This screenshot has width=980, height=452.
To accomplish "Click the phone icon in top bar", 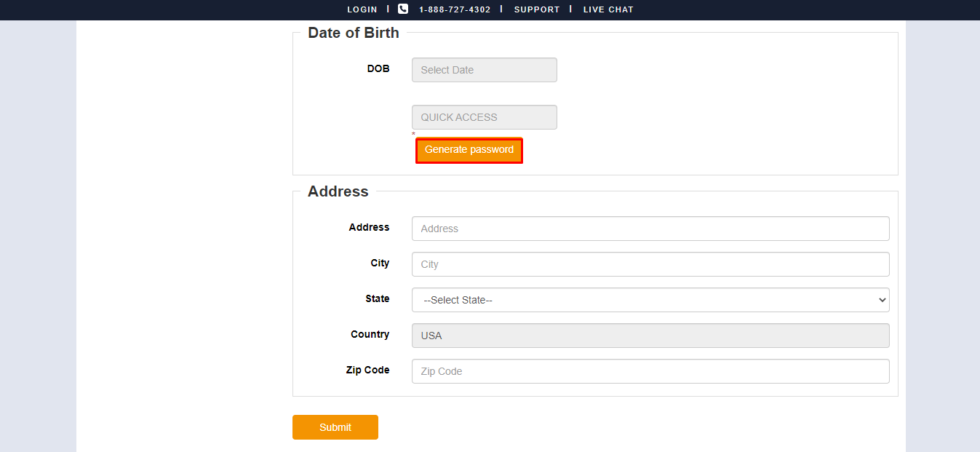I will (x=403, y=9).
